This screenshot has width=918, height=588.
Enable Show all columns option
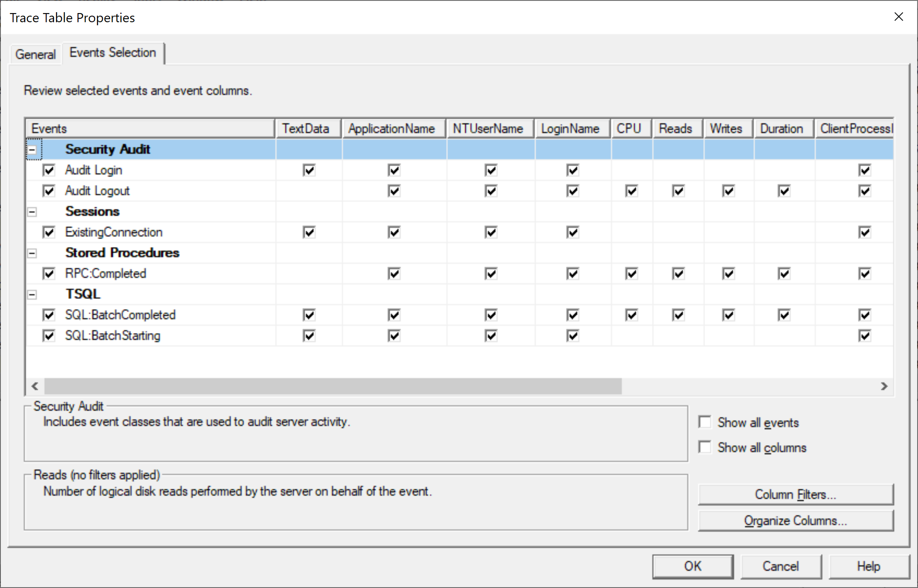tap(705, 447)
